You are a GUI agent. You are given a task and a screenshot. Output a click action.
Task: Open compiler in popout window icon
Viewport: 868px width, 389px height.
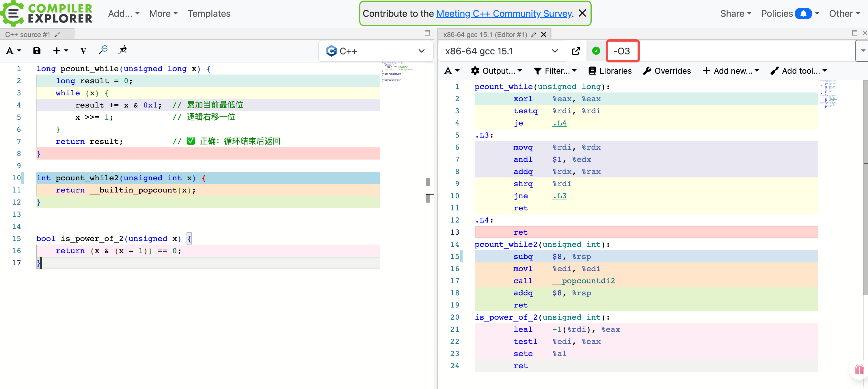click(x=576, y=51)
